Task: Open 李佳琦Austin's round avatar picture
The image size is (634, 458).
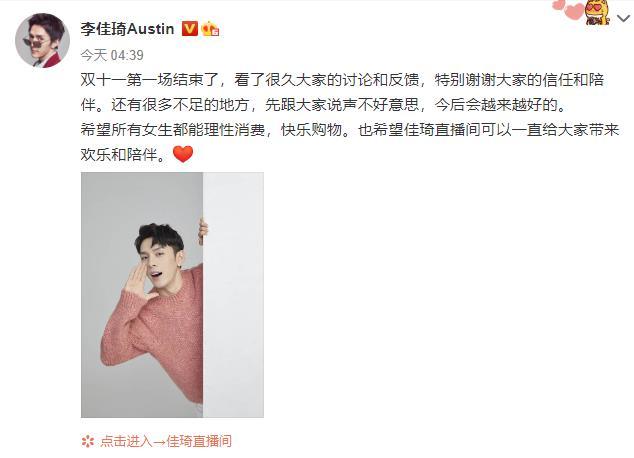Action: tap(42, 40)
